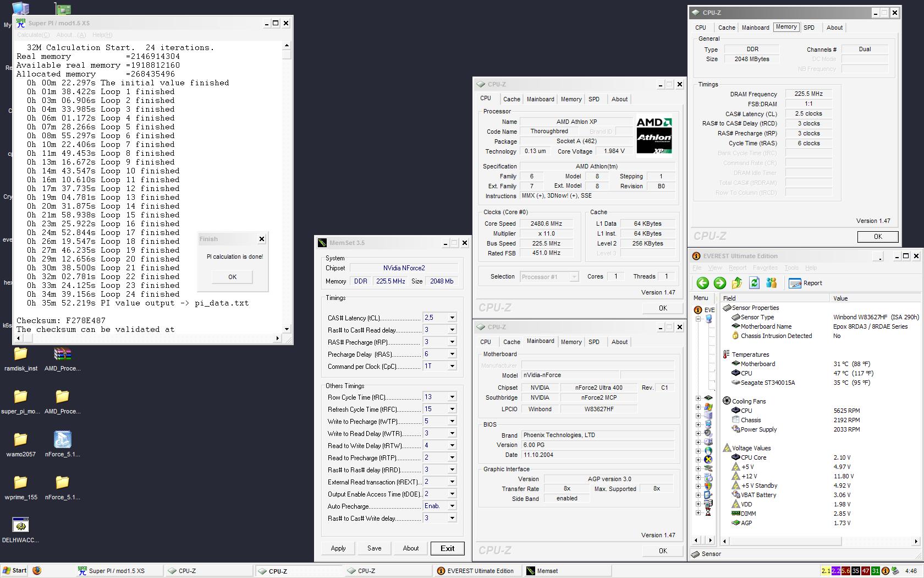This screenshot has width=924, height=578.
Task: Open Precharge Delay (tRAS) dropdown
Action: tap(452, 354)
